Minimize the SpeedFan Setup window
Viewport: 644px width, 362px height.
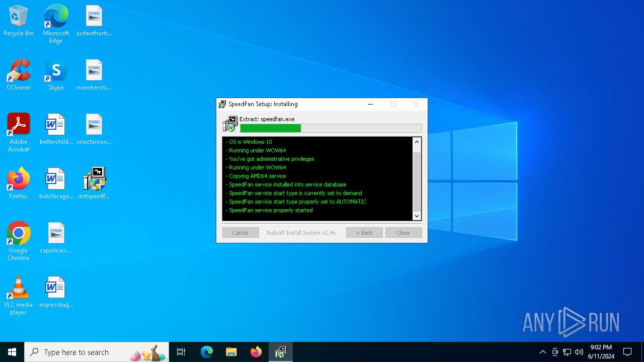point(370,104)
